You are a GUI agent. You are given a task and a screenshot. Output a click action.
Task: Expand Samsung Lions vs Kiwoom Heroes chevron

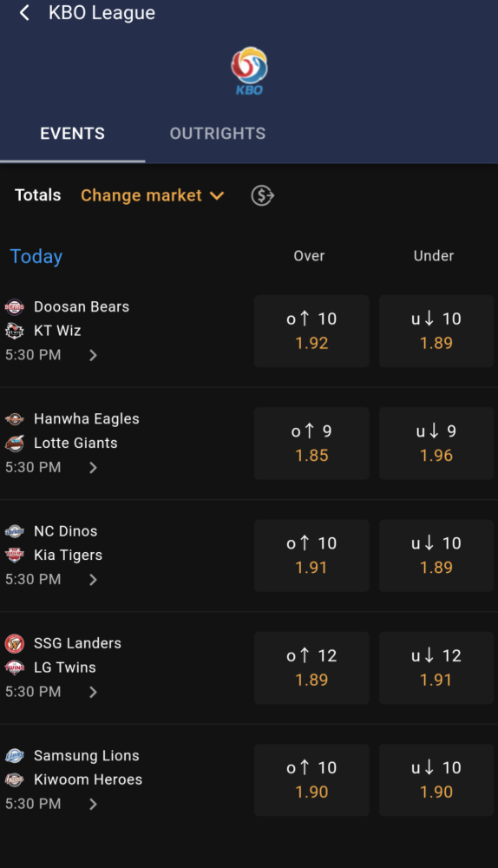click(x=93, y=805)
